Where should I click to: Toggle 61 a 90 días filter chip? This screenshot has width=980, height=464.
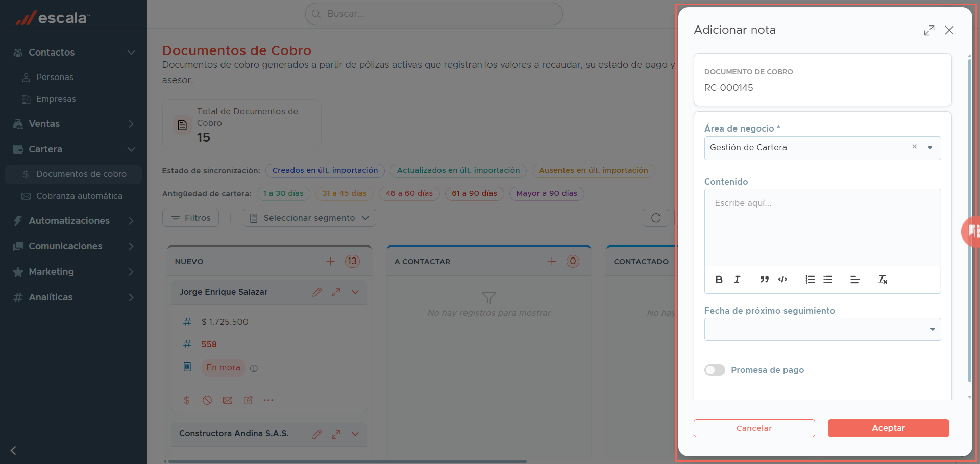[474, 193]
